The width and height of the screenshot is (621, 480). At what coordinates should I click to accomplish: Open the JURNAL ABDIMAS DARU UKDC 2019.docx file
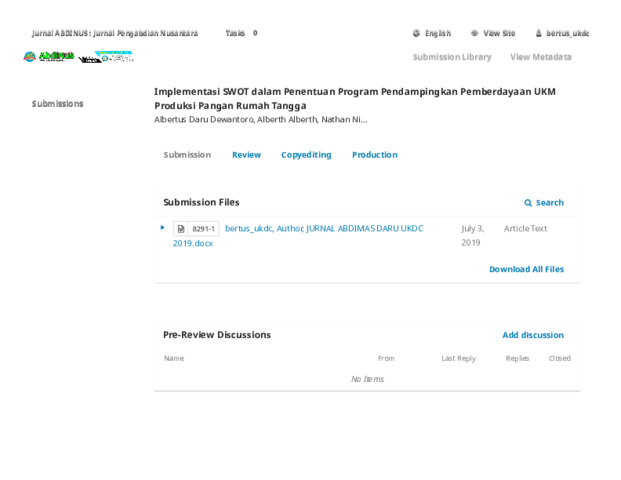pyautogui.click(x=323, y=229)
